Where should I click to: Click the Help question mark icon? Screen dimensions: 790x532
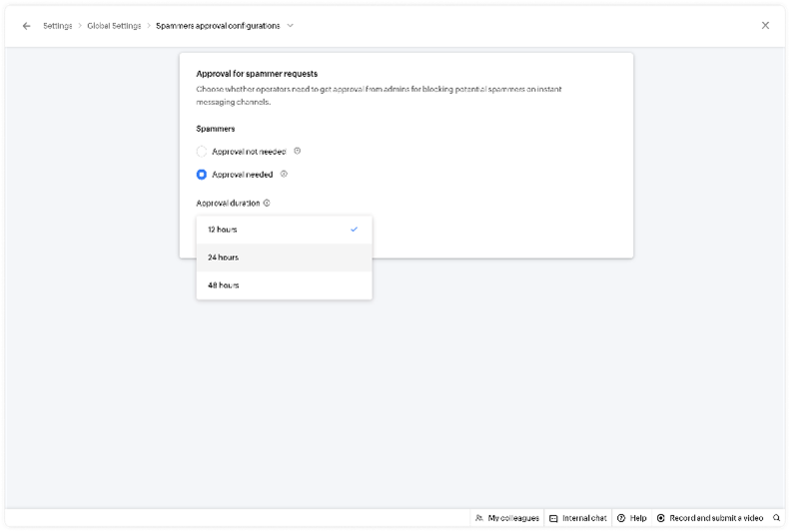pos(621,518)
